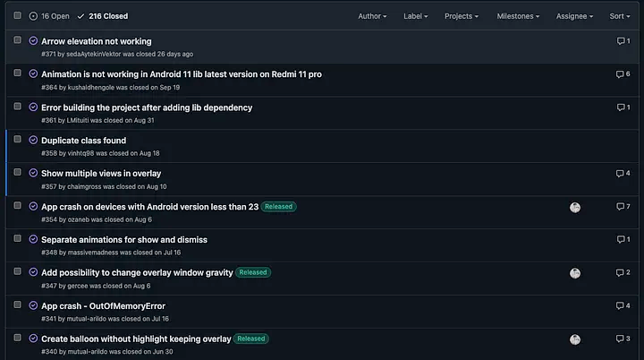Tick checkbox for Separate animations issue

click(x=17, y=239)
